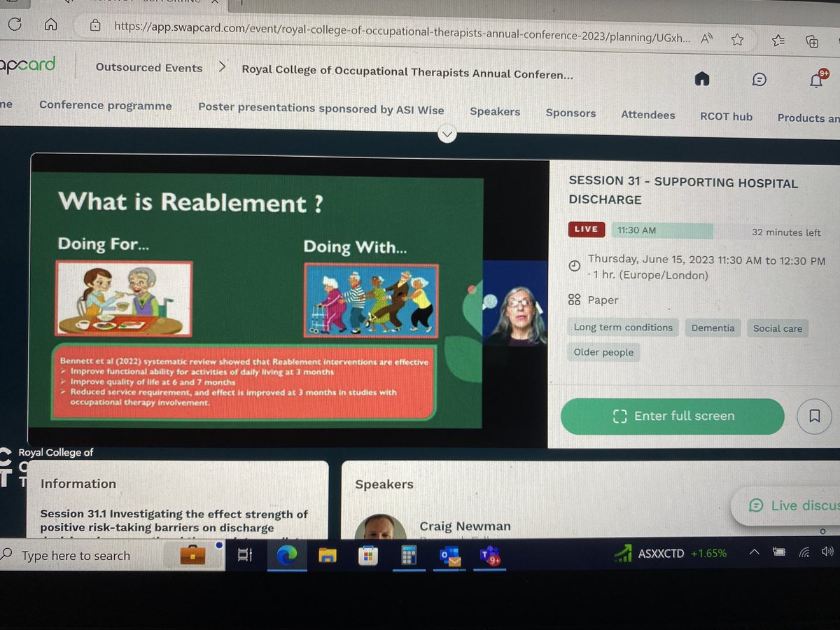The height and width of the screenshot is (630, 840).
Task: Click the Session 31.1 information heading text
Action: 174,521
